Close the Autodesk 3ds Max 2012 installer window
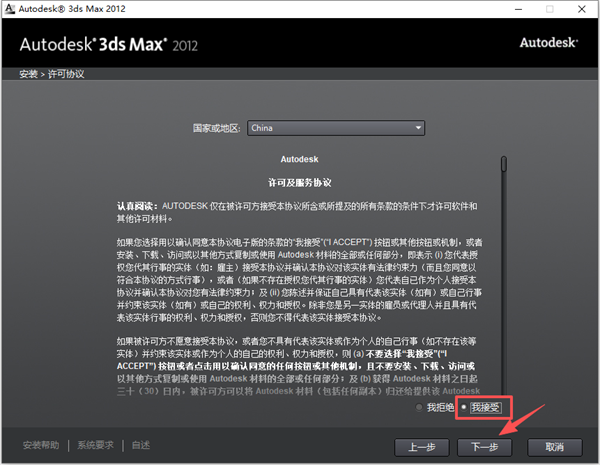The width and height of the screenshot is (600, 465). (x=582, y=9)
